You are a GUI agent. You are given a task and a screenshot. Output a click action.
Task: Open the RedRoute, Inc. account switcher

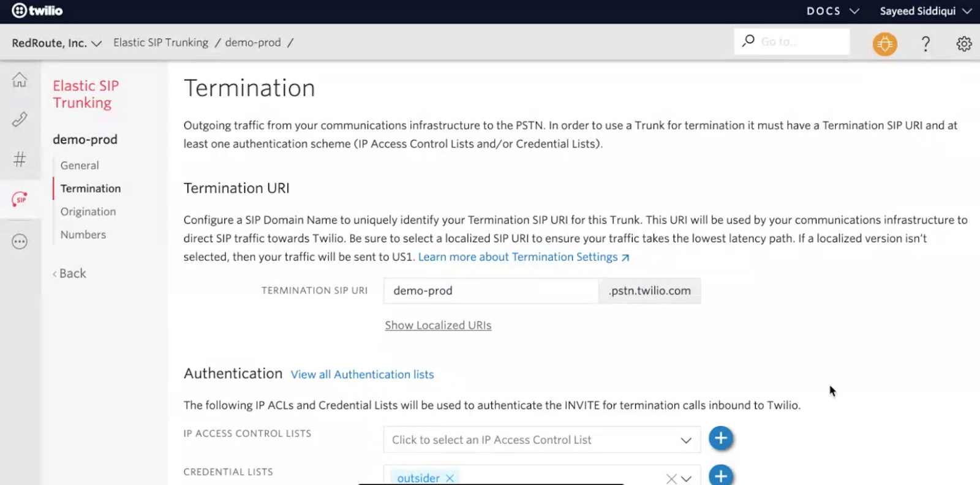coord(56,43)
